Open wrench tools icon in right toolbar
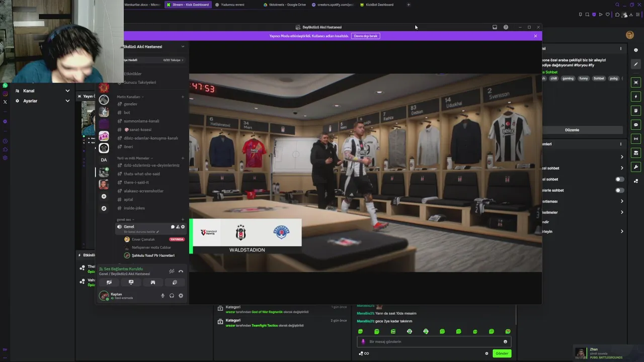This screenshot has width=644, height=362. pos(636,167)
